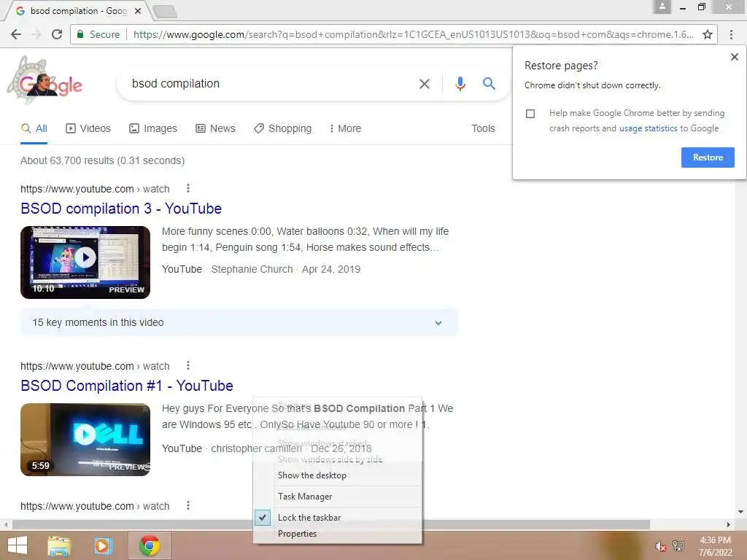Submit search with the magnifier icon
This screenshot has height=560, width=747.
(489, 84)
